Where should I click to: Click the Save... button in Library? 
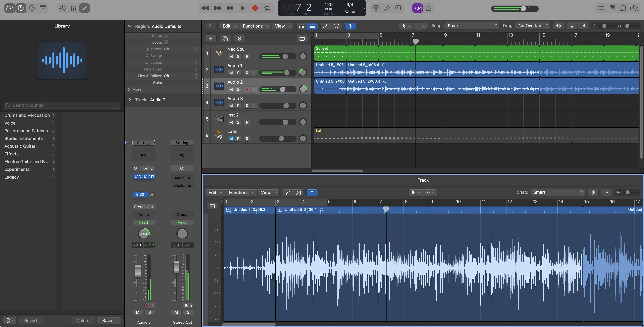point(109,320)
